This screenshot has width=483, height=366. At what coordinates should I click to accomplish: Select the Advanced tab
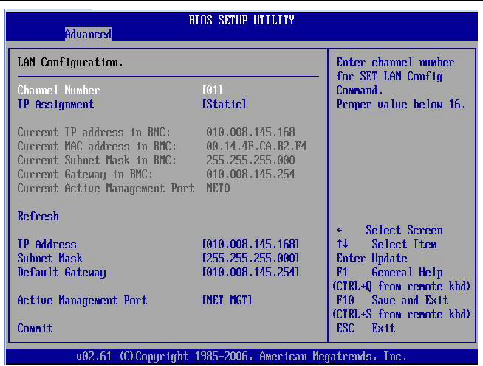(88, 34)
